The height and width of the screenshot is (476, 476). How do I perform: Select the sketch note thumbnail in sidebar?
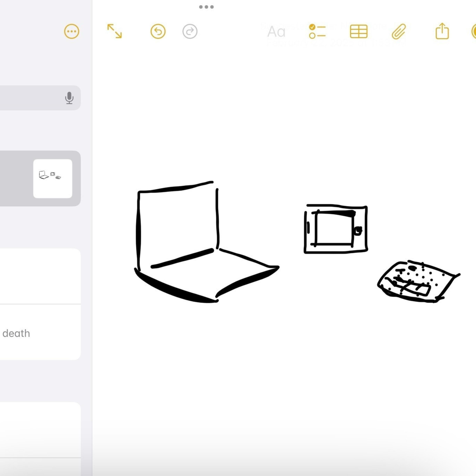click(x=53, y=179)
